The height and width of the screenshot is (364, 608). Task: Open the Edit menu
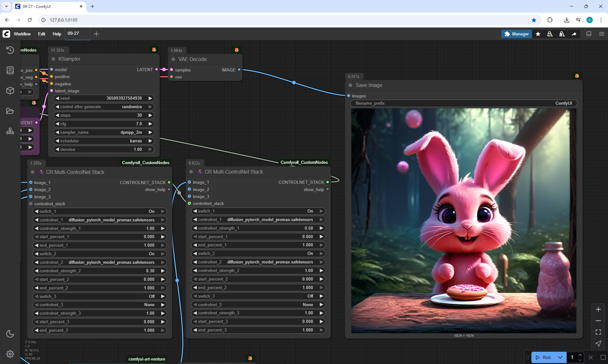[41, 34]
